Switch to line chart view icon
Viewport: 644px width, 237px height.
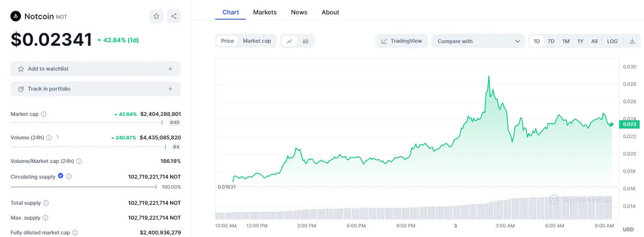point(289,41)
